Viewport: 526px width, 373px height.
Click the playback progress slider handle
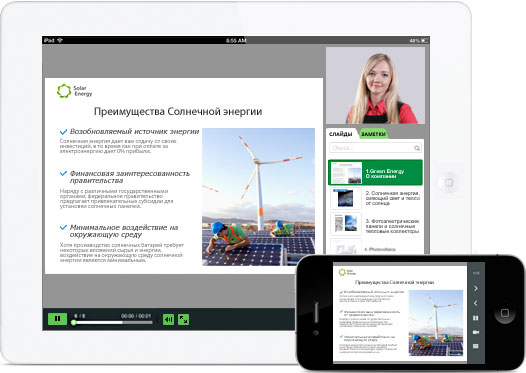click(x=73, y=323)
